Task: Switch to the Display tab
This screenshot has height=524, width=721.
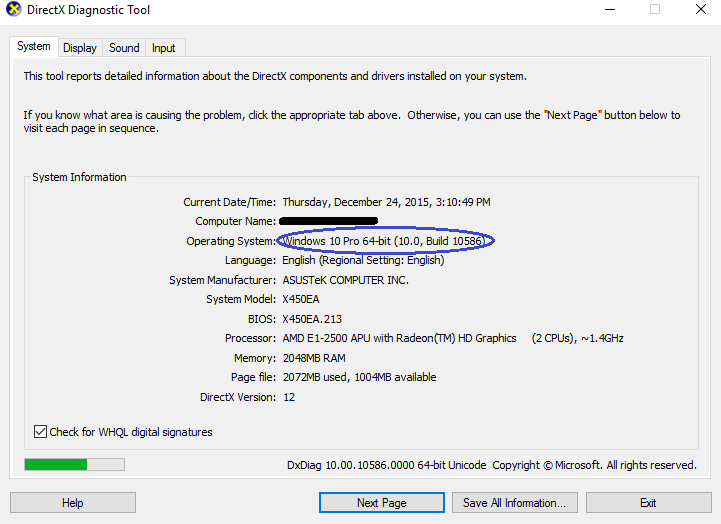Action: (80, 48)
